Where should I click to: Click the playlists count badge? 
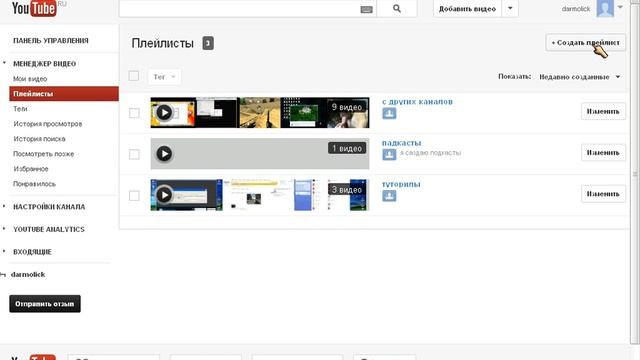click(208, 43)
